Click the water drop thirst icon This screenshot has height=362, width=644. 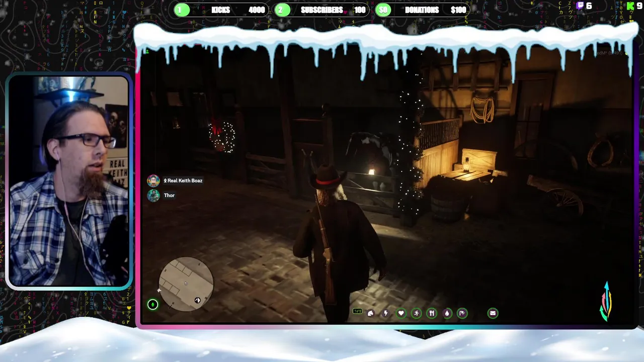[x=447, y=313]
